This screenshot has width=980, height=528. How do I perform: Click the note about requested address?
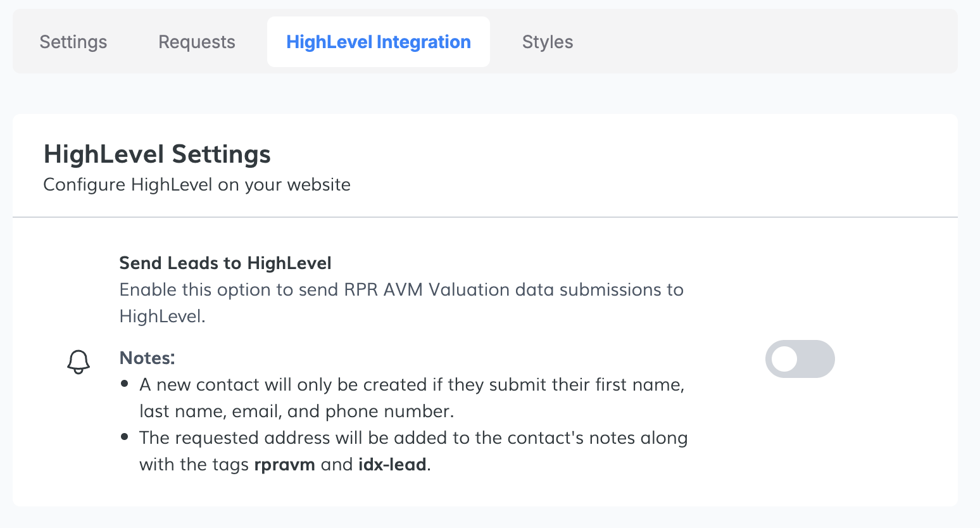[413, 438]
